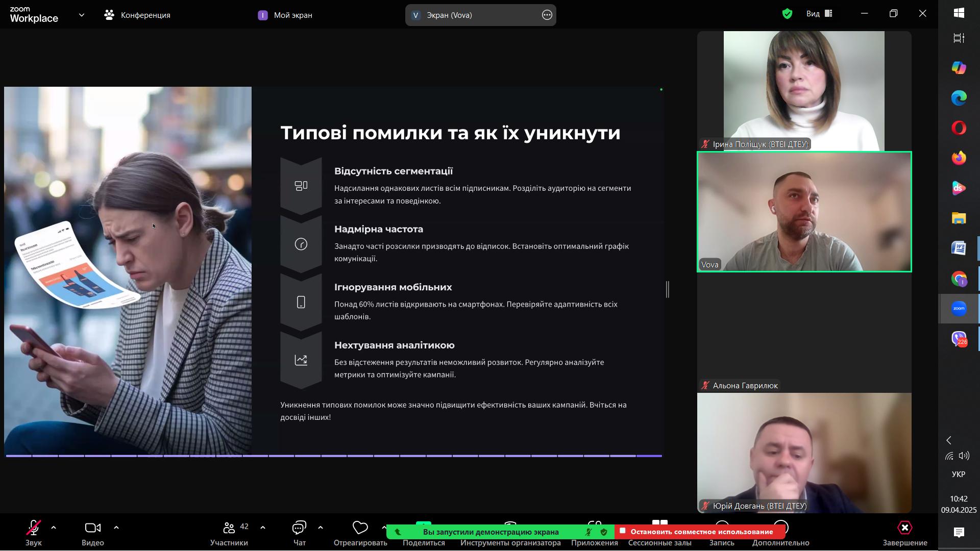Select Vova video thumbnail
The height and width of the screenshot is (551, 980).
804,212
